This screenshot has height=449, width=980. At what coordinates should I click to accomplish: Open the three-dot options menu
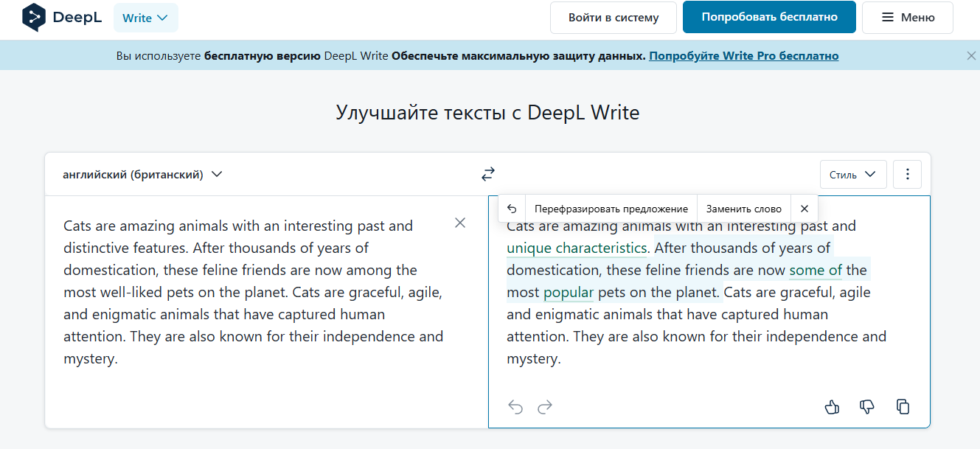[908, 175]
